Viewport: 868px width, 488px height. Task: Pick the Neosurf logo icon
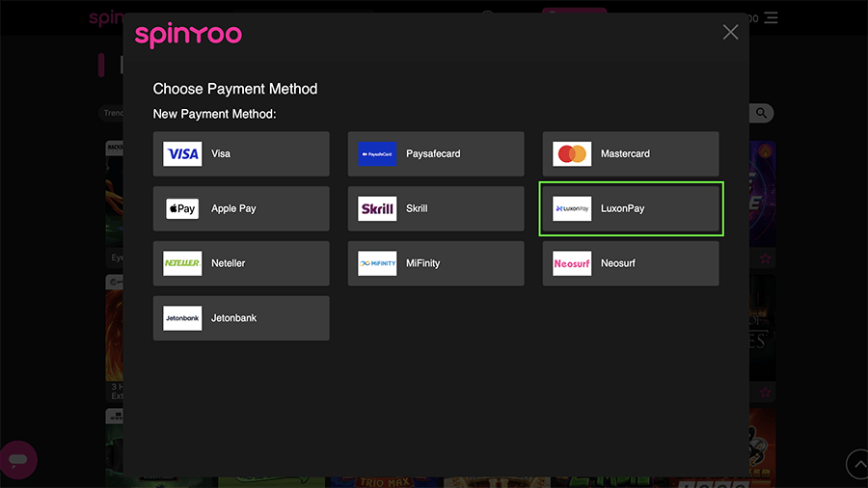point(572,263)
